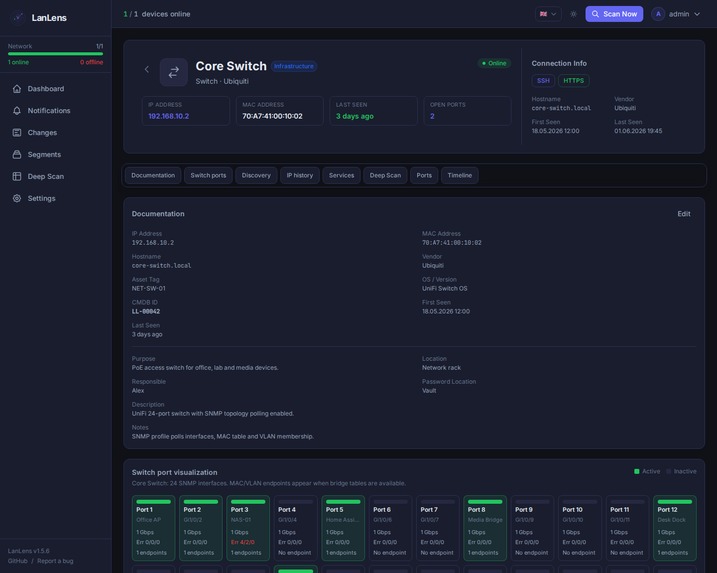Select the Port 5 Home Assistant card

coord(343,528)
